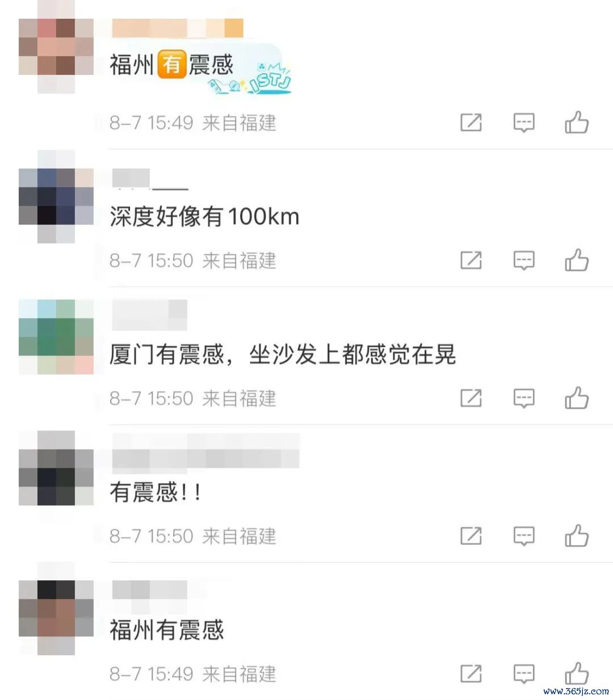Image resolution: width=613 pixels, height=700 pixels.
Task: Reply to the first 福州有震感 comment
Action: (523, 123)
